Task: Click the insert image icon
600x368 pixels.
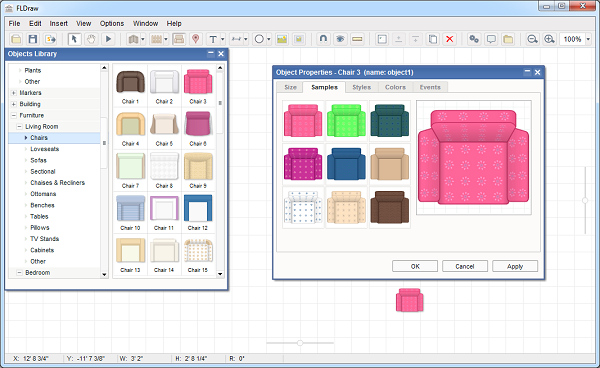Action: coord(282,39)
